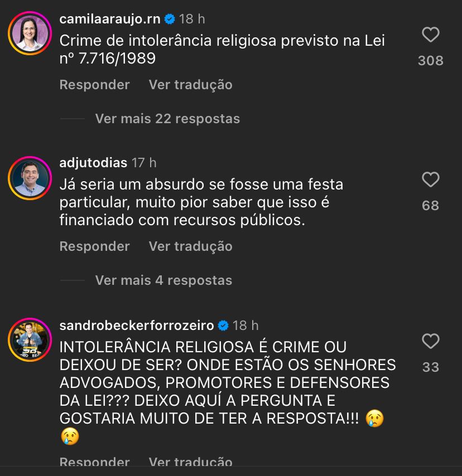Viewport: 462px width, 476px height.
Task: Open the sandrobeckerforrozeiro username link
Action: pos(136,325)
